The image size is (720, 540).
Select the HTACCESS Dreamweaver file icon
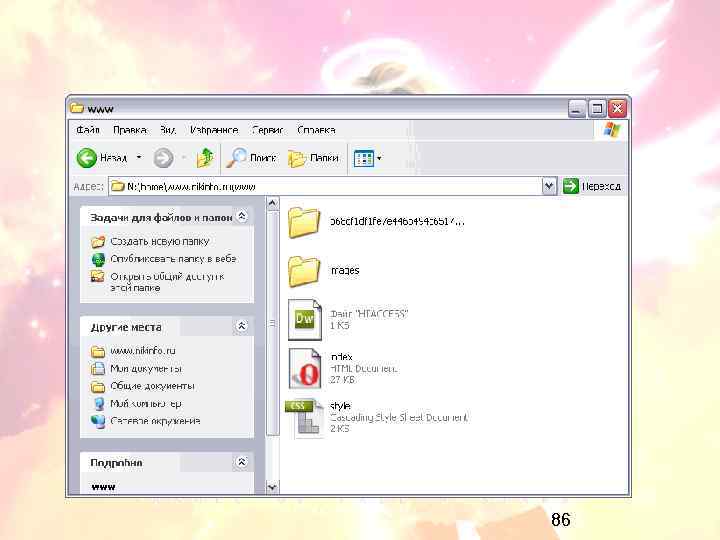(x=304, y=320)
